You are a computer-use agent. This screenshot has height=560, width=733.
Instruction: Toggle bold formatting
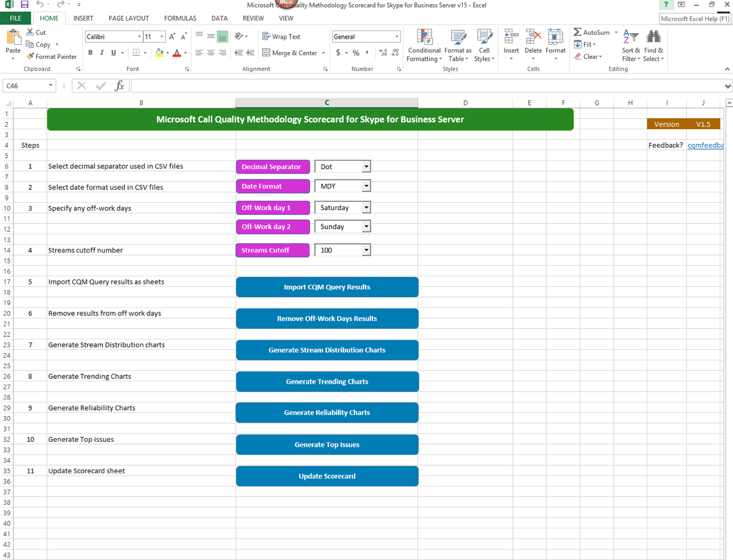coord(89,52)
